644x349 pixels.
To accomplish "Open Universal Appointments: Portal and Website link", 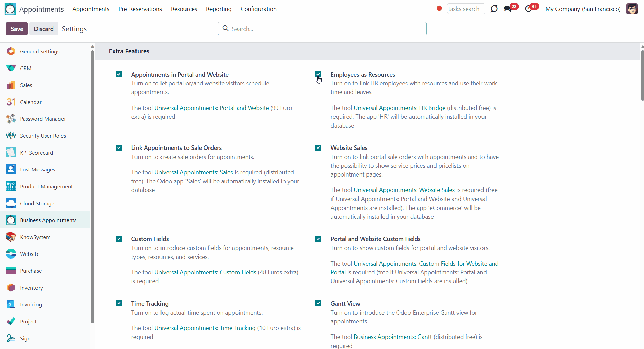I will tap(212, 108).
